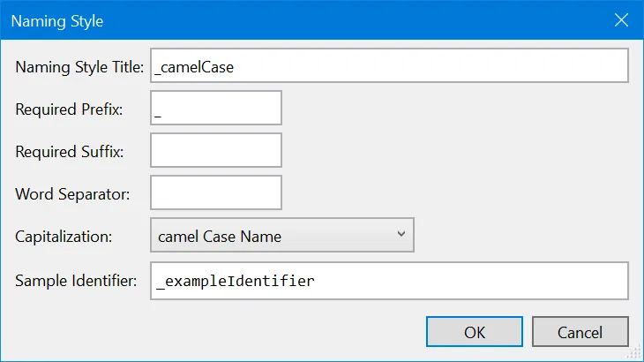Click the _camelCase text in the title field
This screenshot has height=362, width=644.
(x=196, y=66)
